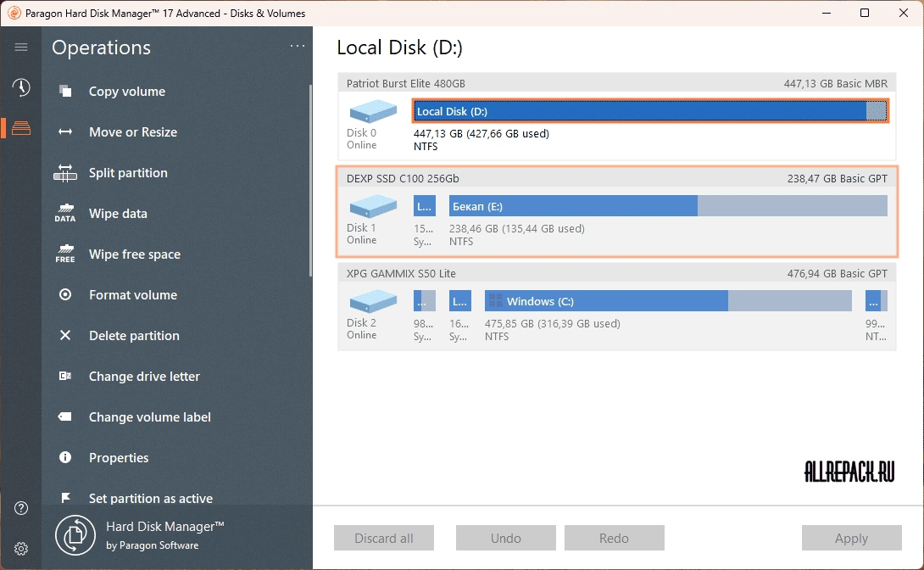Open the Operations more options ellipsis

298,46
